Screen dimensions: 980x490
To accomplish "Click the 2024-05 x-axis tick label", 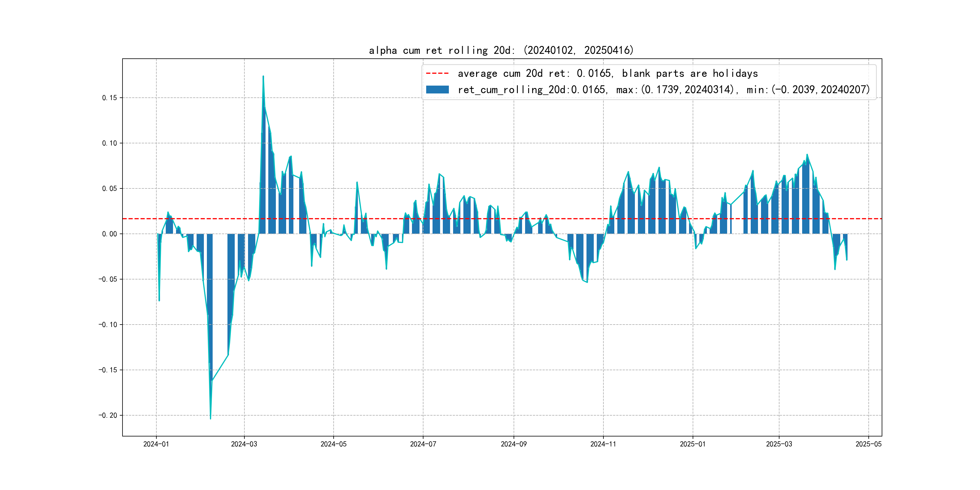I will (333, 444).
